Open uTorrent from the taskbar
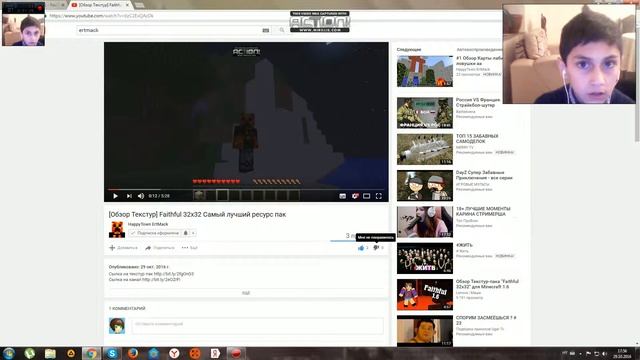The height and width of the screenshot is (360, 640). [x=29, y=353]
